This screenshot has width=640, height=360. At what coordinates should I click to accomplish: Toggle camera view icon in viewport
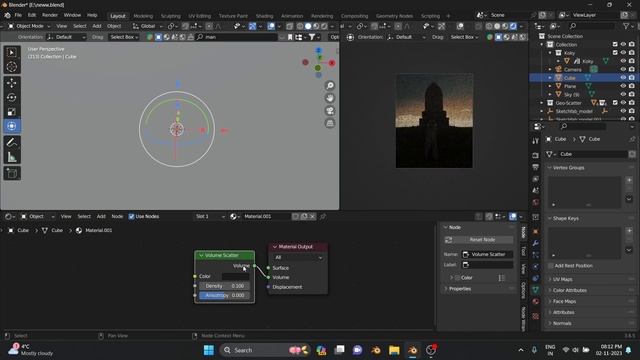[330, 111]
